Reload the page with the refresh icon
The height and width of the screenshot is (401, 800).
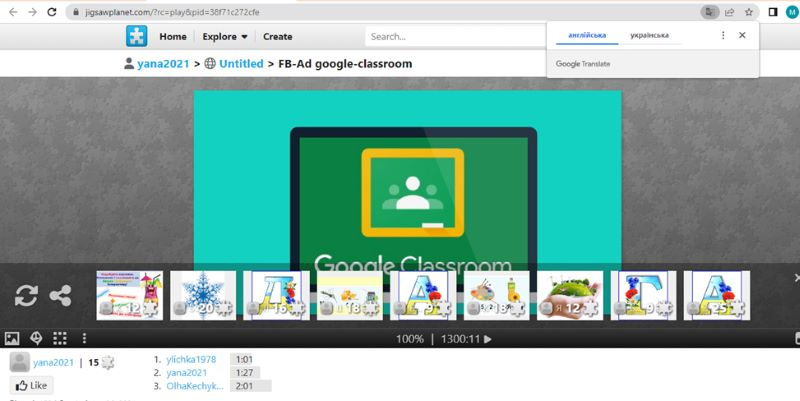pos(52,12)
